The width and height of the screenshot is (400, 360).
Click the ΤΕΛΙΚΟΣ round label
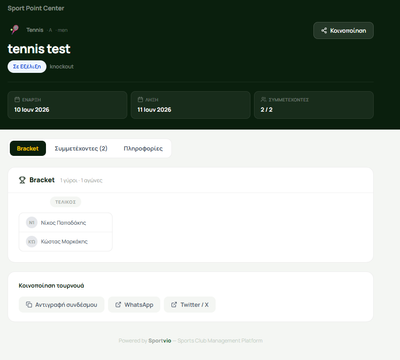tap(65, 202)
